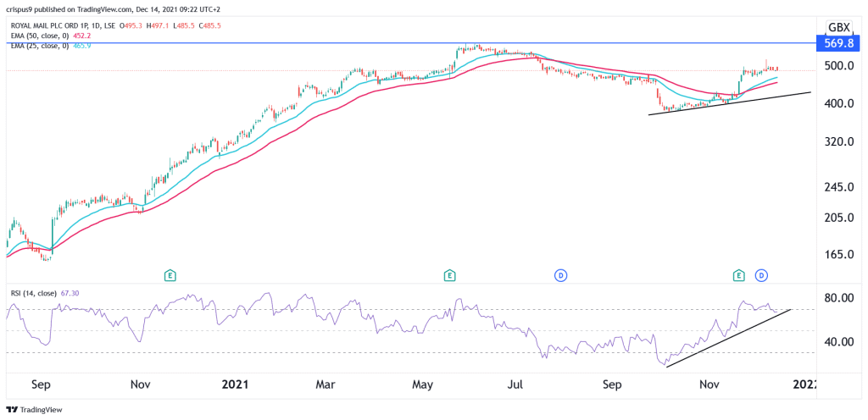
Task: Click the last dividend marker before 2022
Action: pyautogui.click(x=762, y=274)
